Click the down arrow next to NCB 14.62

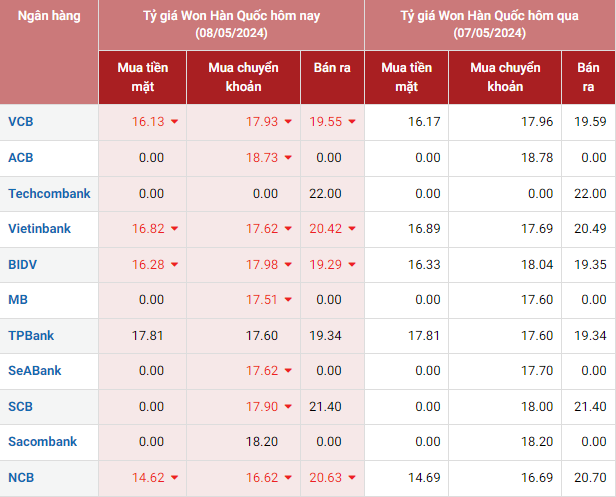tap(175, 478)
